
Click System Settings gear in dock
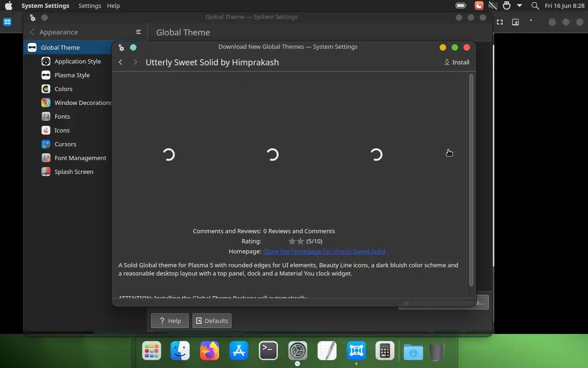[x=298, y=351]
